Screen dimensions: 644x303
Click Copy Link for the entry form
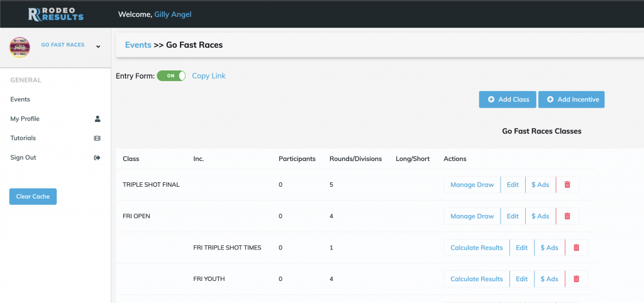(x=209, y=75)
